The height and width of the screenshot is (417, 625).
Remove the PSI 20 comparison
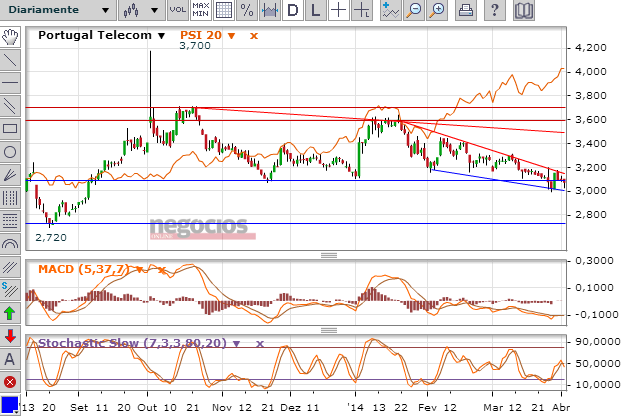click(254, 36)
